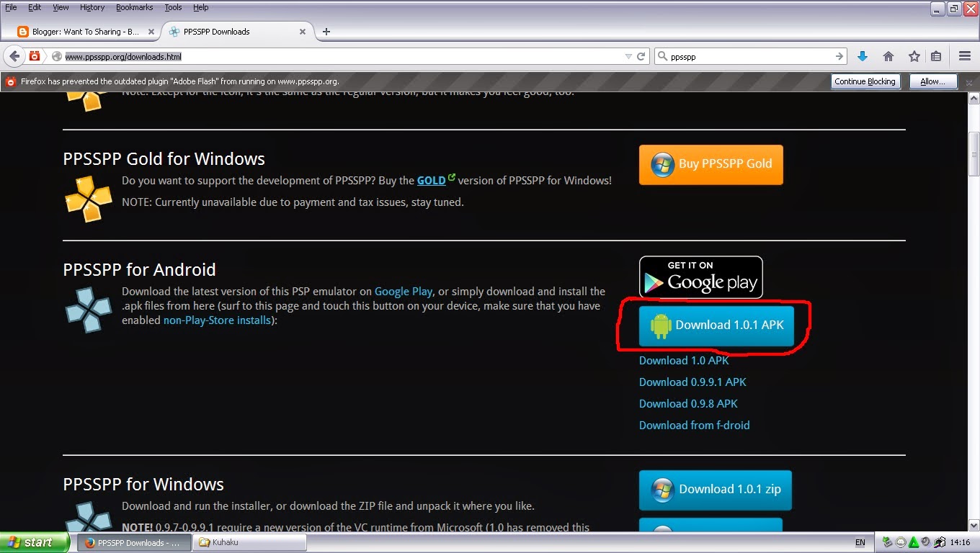Reload the page using the refresh icon

click(x=641, y=56)
